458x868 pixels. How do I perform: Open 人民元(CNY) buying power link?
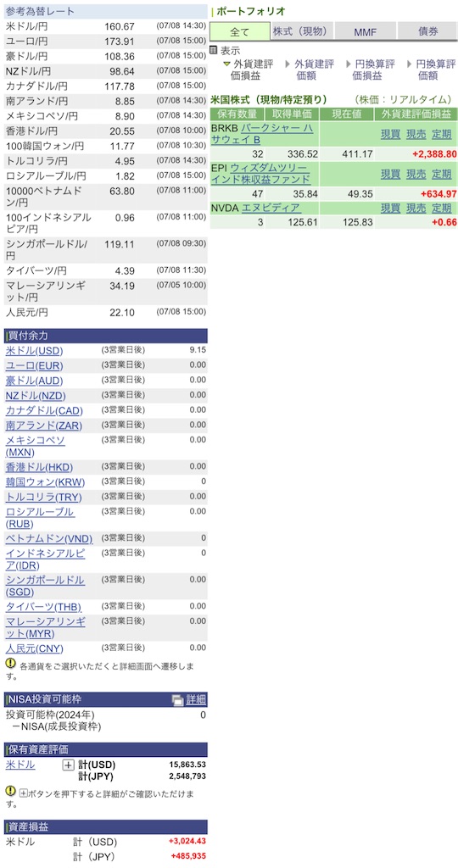coord(34,648)
